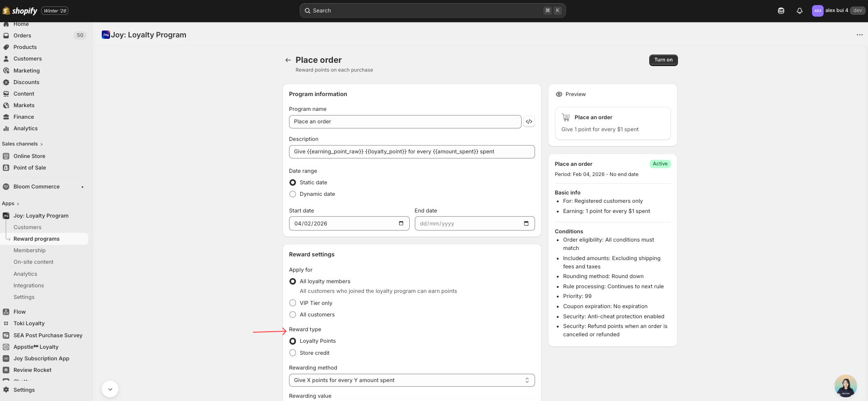Open the Rewarding method dropdown
The width and height of the screenshot is (868, 401).
[412, 380]
